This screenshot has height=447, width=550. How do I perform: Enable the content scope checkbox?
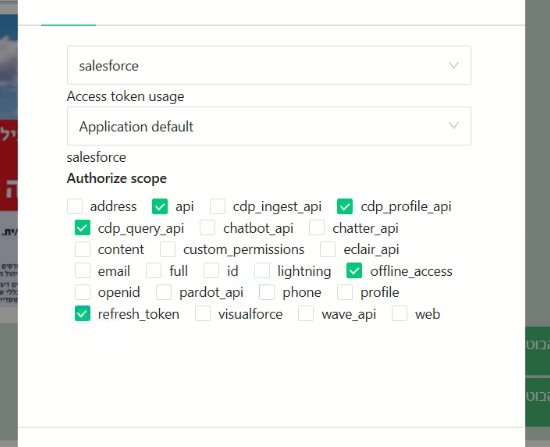point(82,249)
